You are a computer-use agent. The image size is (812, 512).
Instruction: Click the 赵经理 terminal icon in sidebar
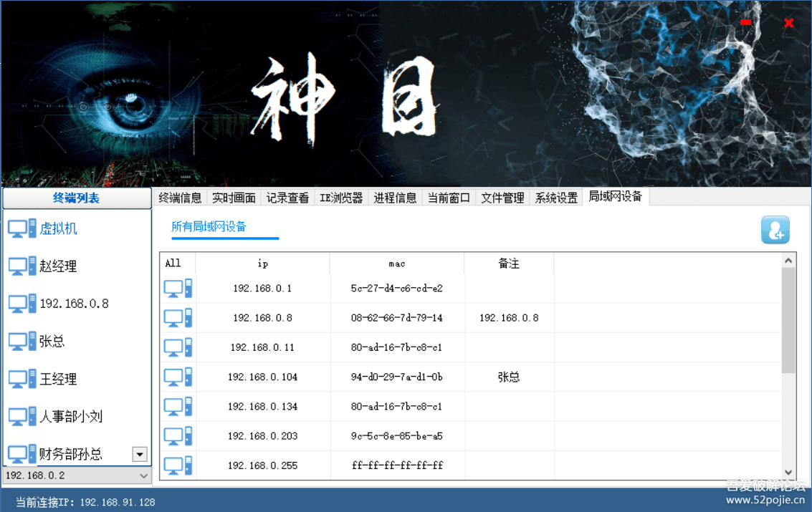[x=22, y=266]
